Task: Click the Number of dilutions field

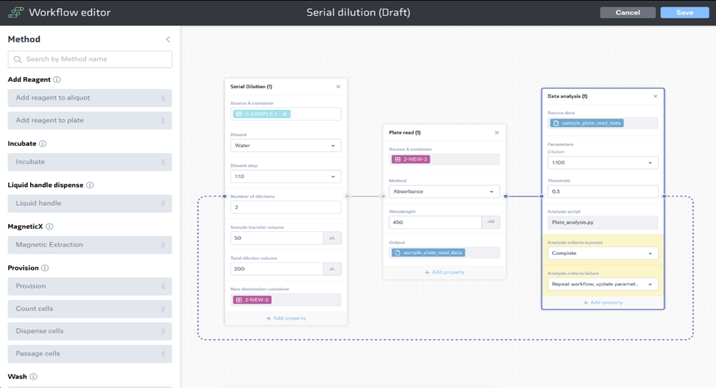Action: click(286, 207)
